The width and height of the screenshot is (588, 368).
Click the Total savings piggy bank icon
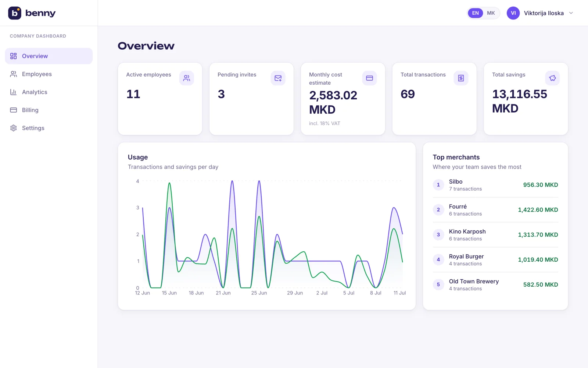(x=552, y=78)
